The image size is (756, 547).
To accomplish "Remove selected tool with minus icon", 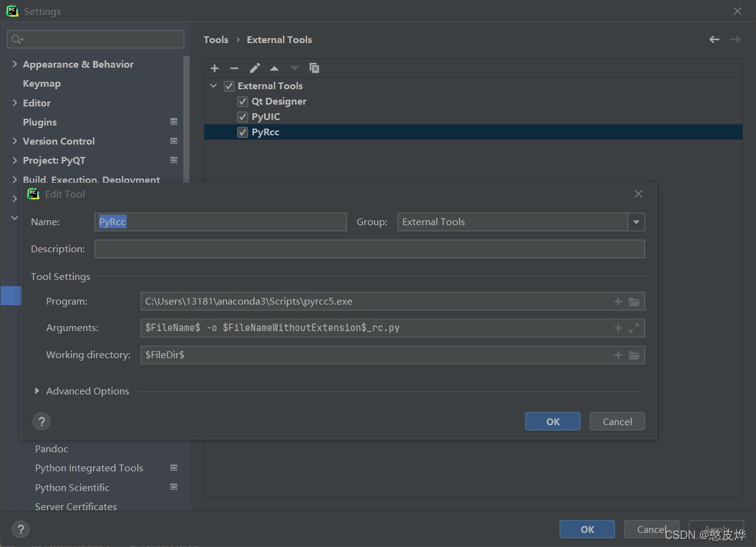I will pos(234,68).
